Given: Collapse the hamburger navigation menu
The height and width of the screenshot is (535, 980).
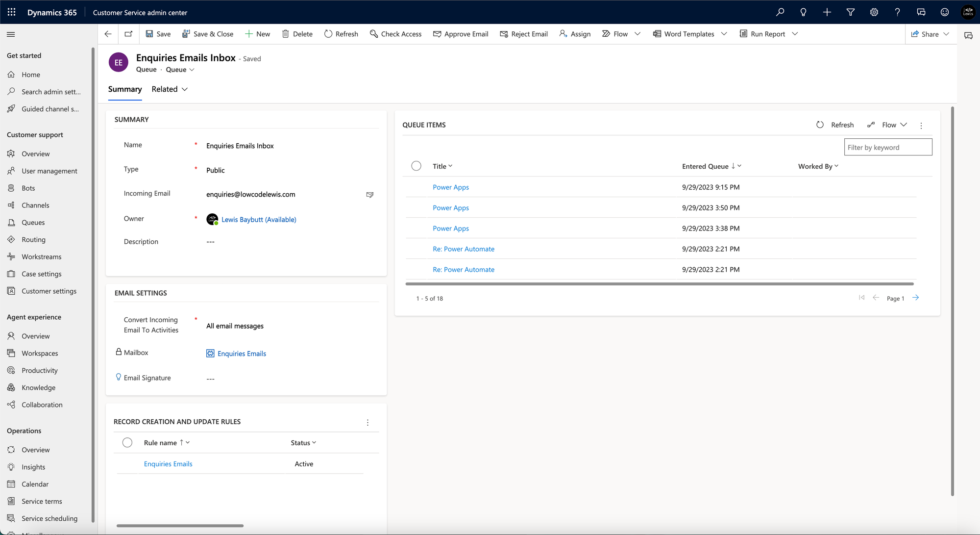Looking at the screenshot, I should [11, 34].
